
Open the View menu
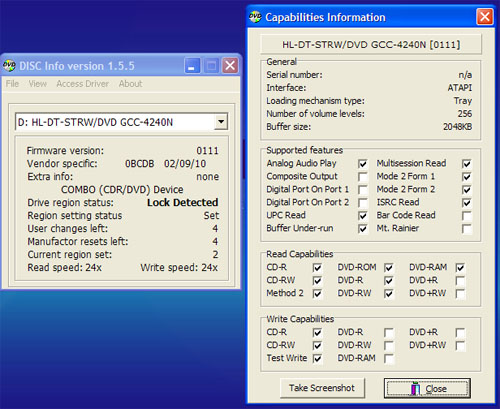pyautogui.click(x=38, y=84)
